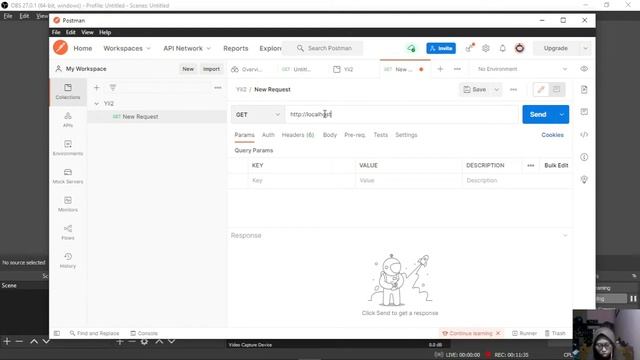The height and width of the screenshot is (360, 640).
Task: Switch to the Tests tab
Action: [381, 135]
